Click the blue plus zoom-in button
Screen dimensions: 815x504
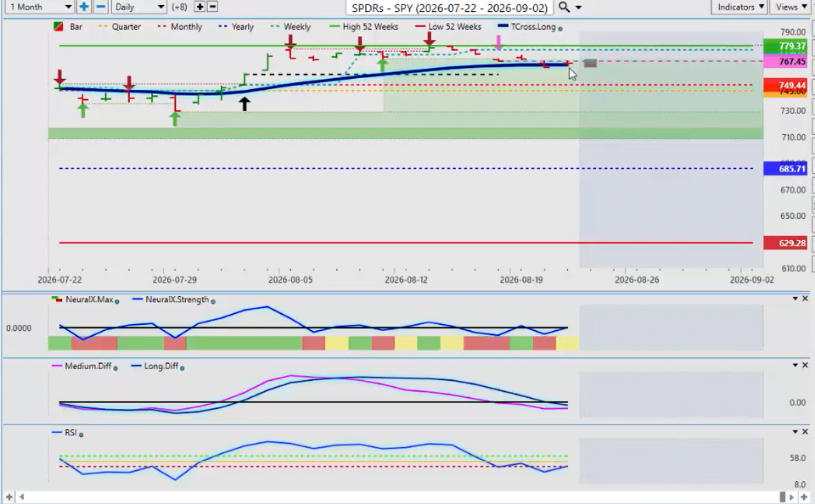(84, 7)
